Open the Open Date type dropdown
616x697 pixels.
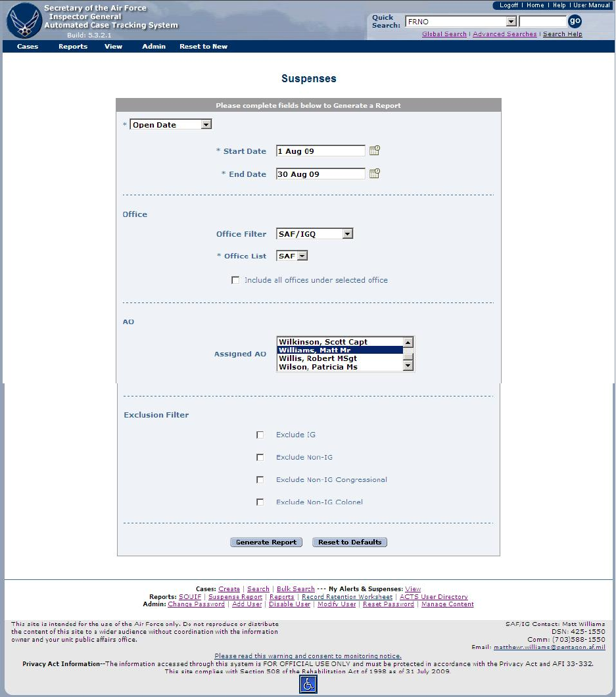point(171,124)
